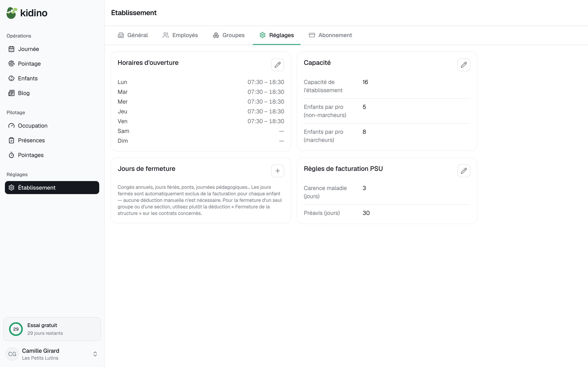Edit the PSU billing rules pencil icon
Image resolution: width=588 pixels, height=367 pixels.
tap(464, 171)
